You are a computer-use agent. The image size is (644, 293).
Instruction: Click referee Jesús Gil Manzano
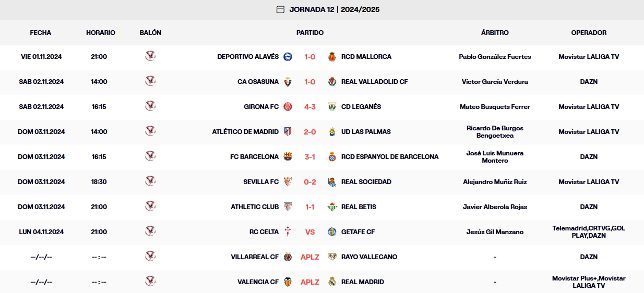click(495, 232)
